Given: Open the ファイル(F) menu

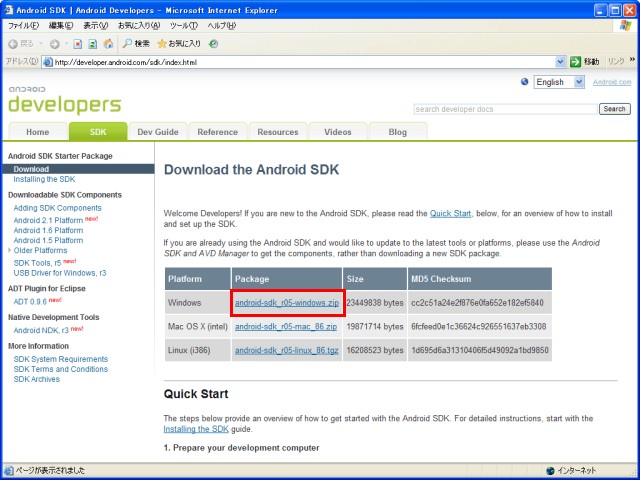Looking at the screenshot, I should (x=23, y=26).
